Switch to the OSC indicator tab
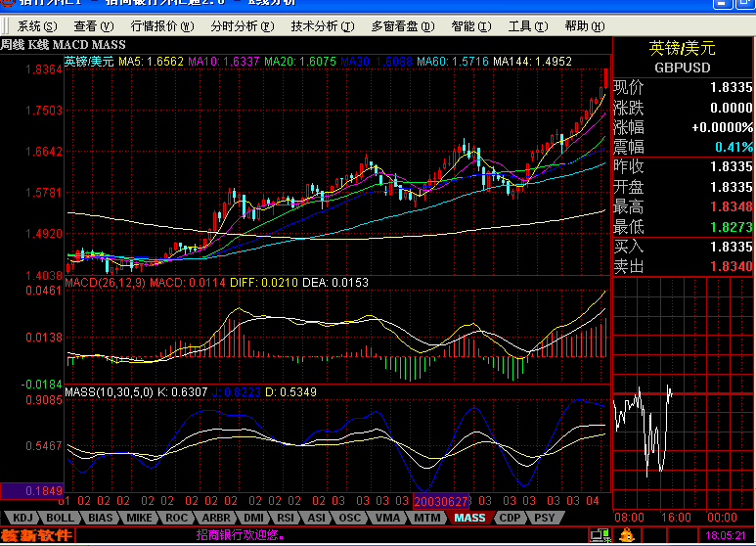This screenshot has height=546, width=756. pyautogui.click(x=349, y=518)
